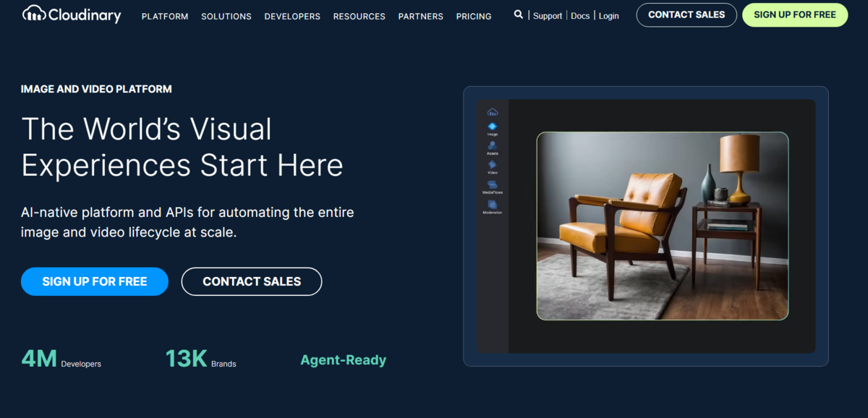Open the PLATFORM menu
Viewport: 868px width, 418px height.
165,16
